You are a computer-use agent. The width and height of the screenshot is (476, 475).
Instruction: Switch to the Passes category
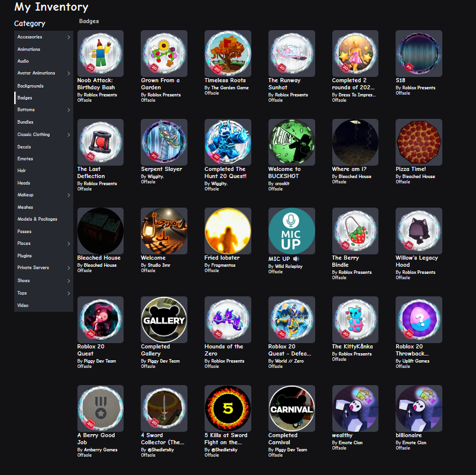pos(44,232)
